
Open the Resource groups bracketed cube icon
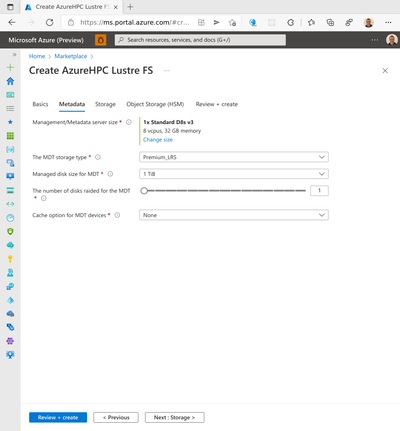10,149
